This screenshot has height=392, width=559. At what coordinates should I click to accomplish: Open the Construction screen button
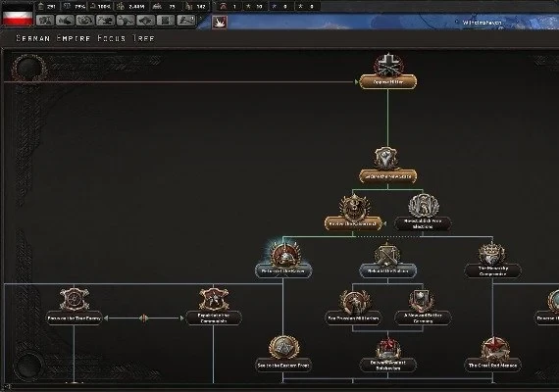[x=126, y=20]
